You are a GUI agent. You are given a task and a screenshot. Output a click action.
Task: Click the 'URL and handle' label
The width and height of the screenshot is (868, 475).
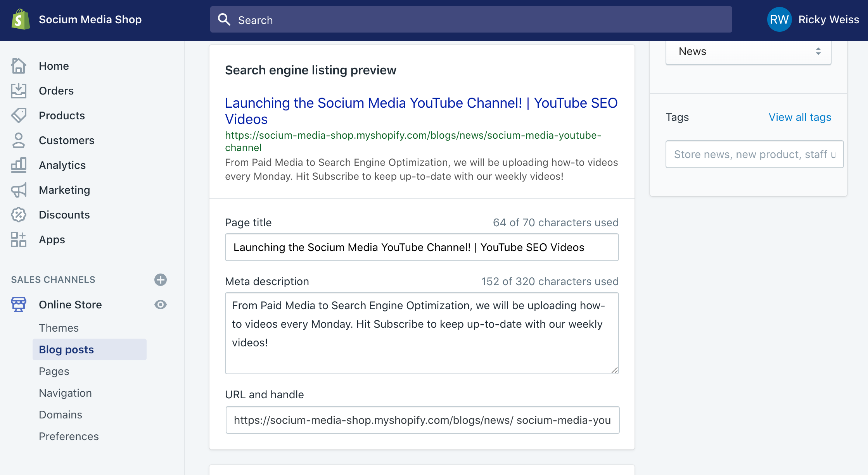(x=265, y=394)
